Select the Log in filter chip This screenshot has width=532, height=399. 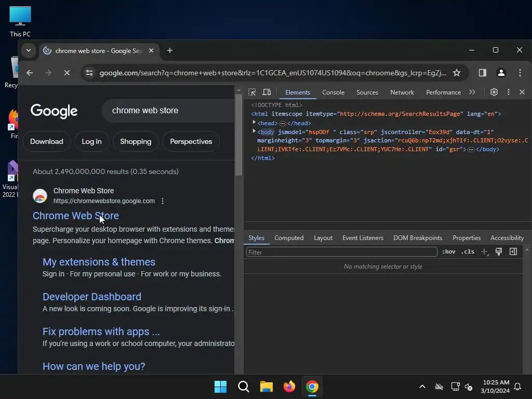[91, 141]
